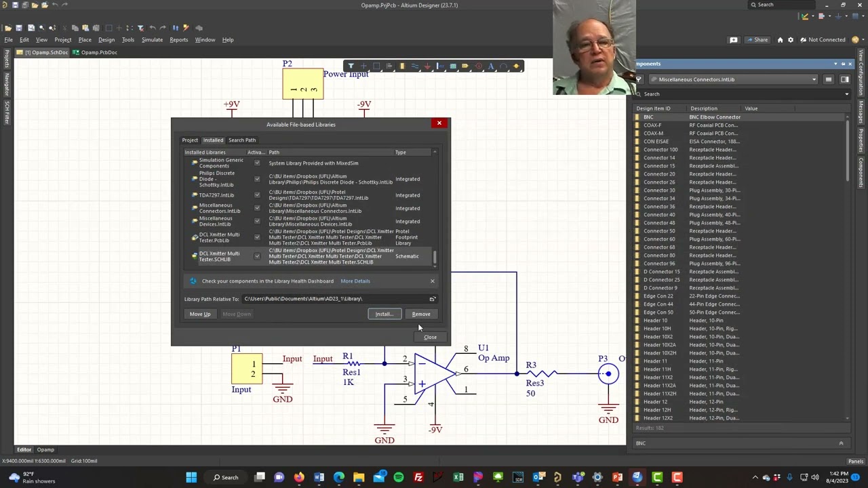Open File Explorer from the taskbar
Viewport: 868px width, 488px height.
pyautogui.click(x=359, y=478)
